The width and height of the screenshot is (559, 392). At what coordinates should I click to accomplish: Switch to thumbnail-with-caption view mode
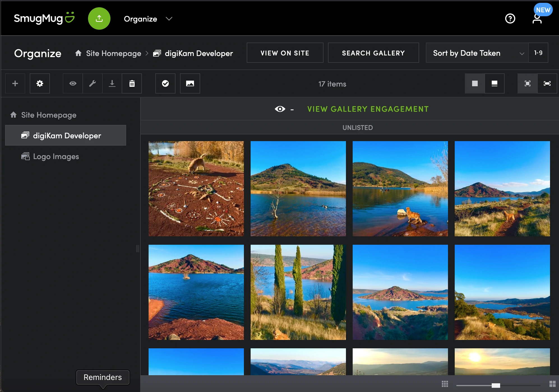point(494,83)
